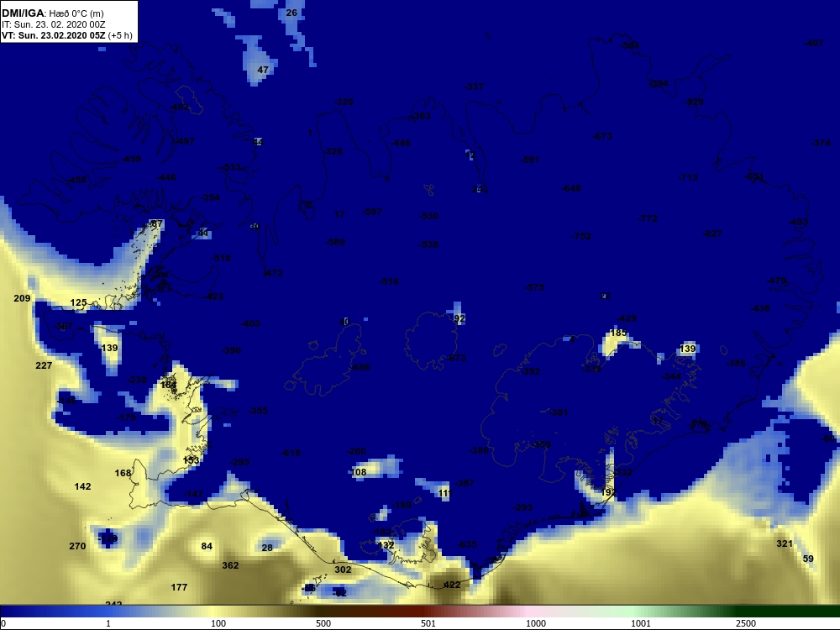This screenshot has height=630, width=840.
Task: Click the map value -589
Action: click(335, 242)
